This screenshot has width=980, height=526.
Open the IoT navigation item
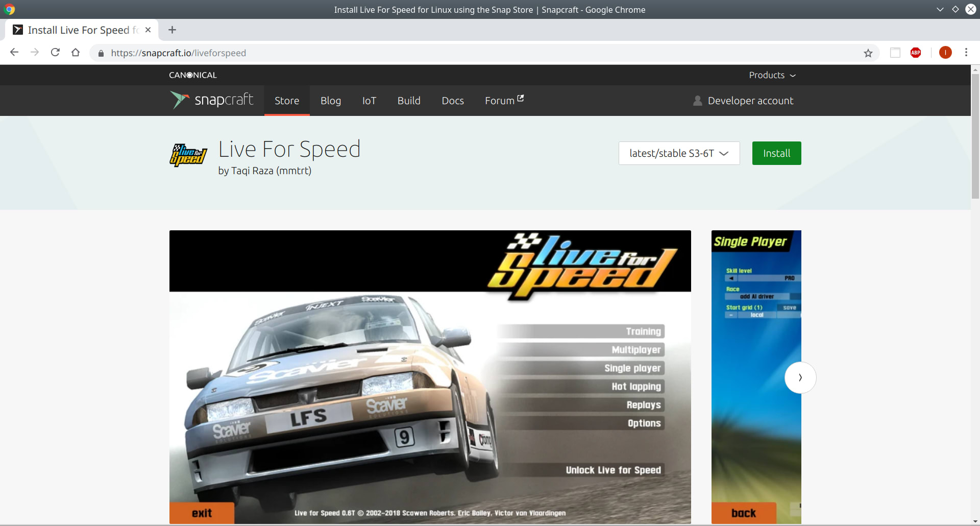369,101
